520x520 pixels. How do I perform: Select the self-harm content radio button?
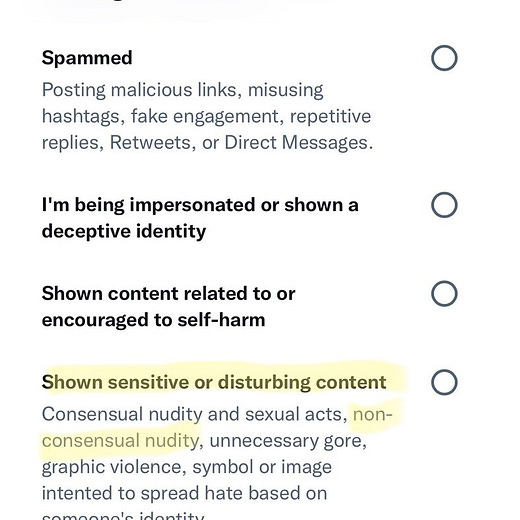coord(444,293)
